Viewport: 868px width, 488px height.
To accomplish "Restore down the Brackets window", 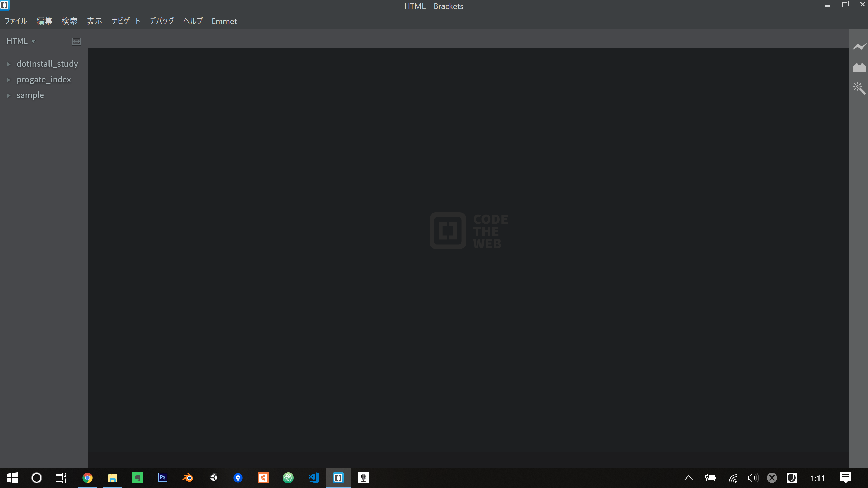I will point(845,5).
